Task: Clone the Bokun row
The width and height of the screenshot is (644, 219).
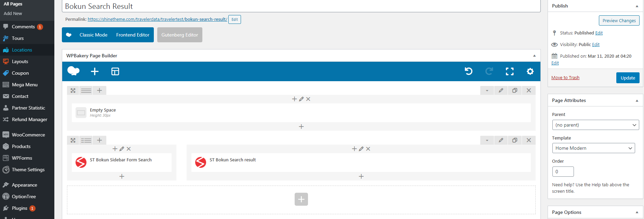Action: [x=515, y=140]
